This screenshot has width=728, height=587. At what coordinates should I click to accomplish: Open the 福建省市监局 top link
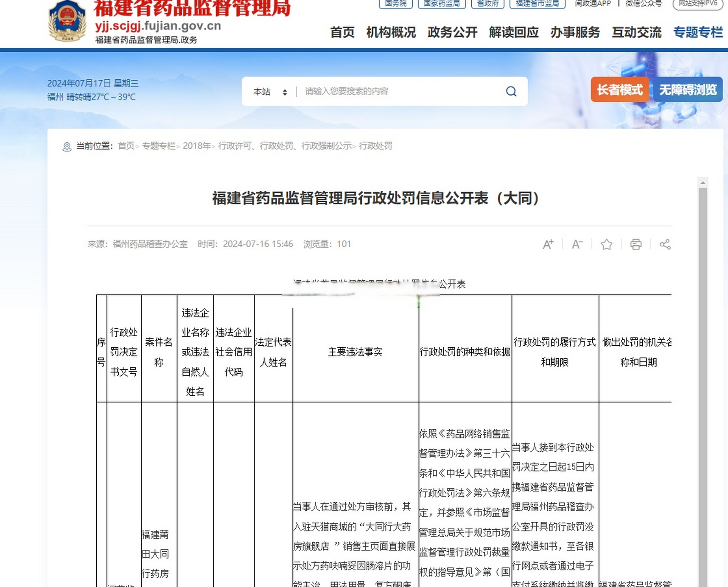click(x=537, y=4)
